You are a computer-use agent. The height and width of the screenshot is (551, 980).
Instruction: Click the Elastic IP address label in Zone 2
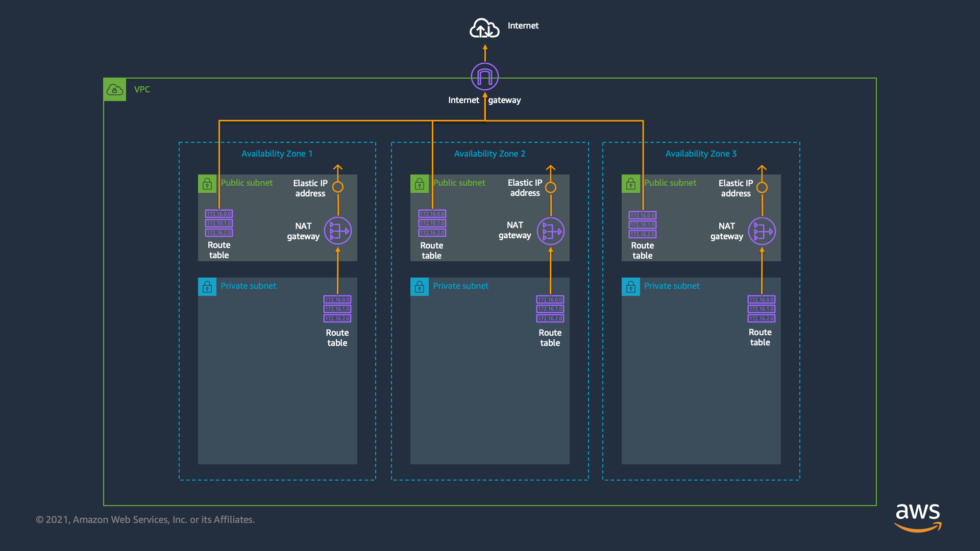pyautogui.click(x=525, y=188)
